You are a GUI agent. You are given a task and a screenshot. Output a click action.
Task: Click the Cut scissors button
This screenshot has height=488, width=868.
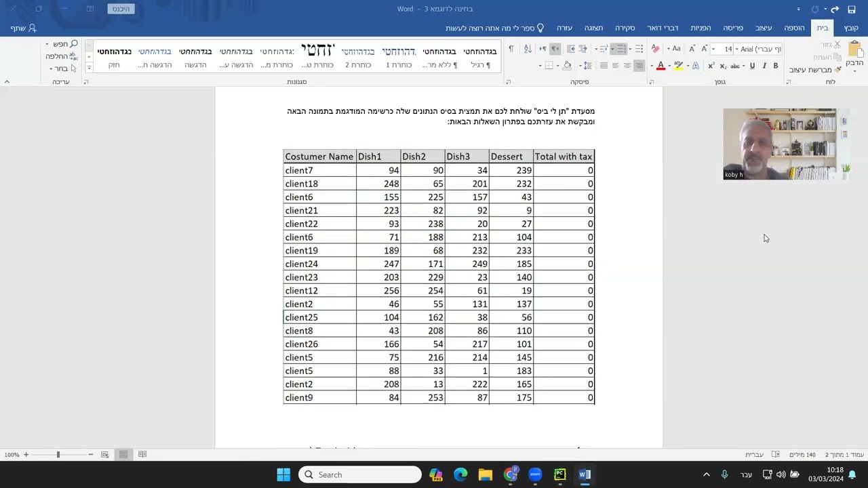click(831, 44)
